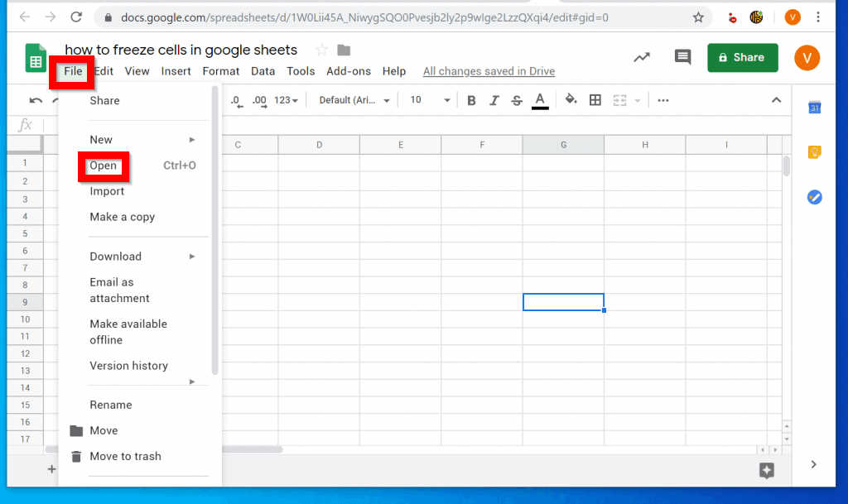Open the font size dropdown
The height and width of the screenshot is (504, 848).
430,100
